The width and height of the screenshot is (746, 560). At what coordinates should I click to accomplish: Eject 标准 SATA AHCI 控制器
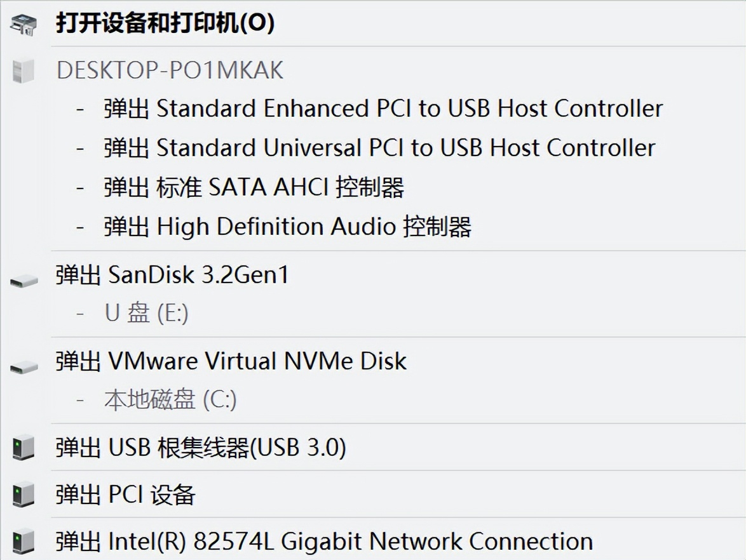pos(254,187)
